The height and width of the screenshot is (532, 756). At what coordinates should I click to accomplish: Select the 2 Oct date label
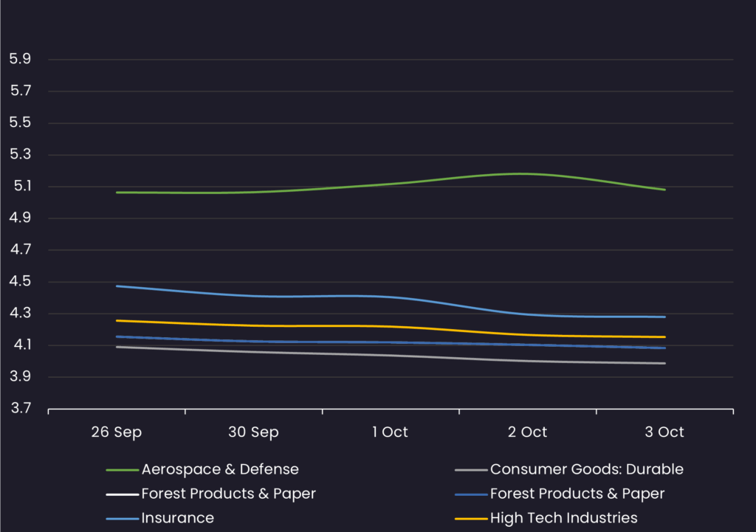(x=527, y=432)
